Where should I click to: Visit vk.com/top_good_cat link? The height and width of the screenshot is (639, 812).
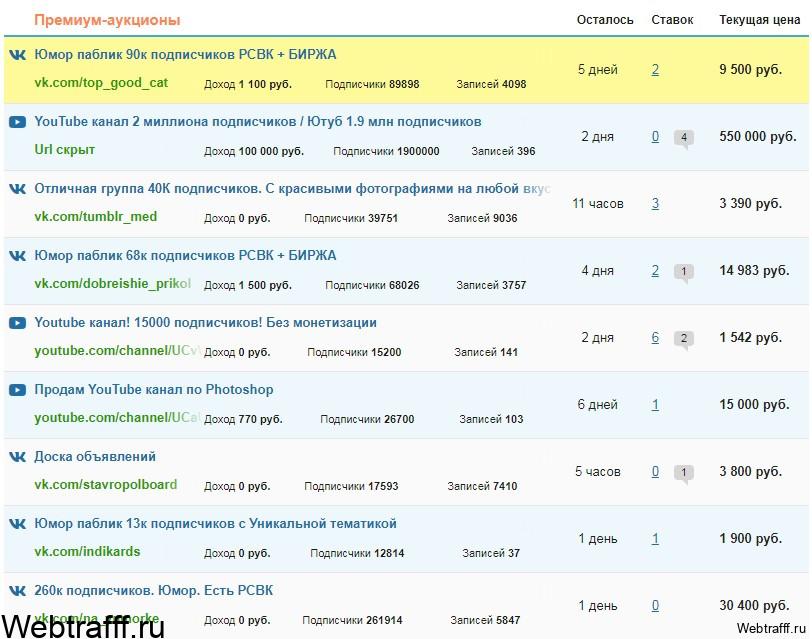tap(101, 83)
